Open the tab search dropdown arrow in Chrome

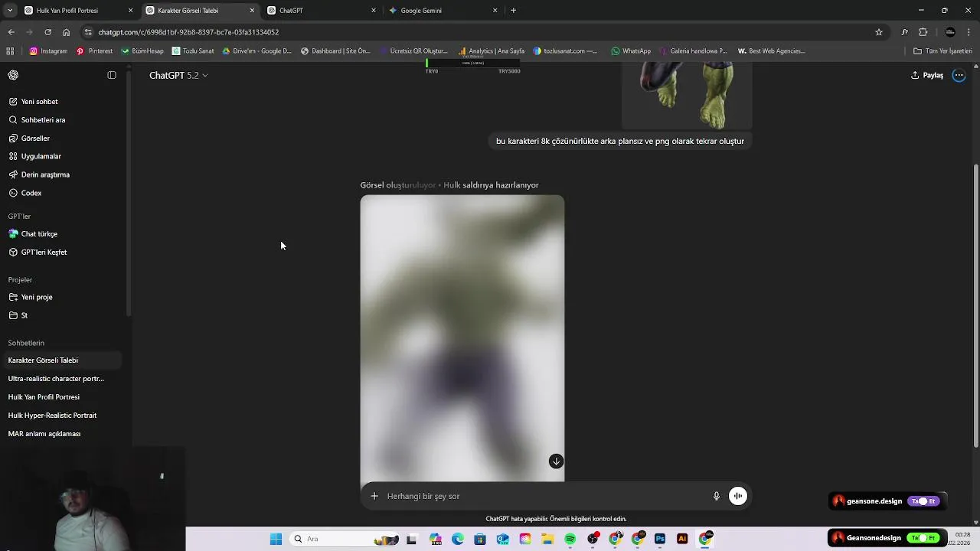point(10,11)
